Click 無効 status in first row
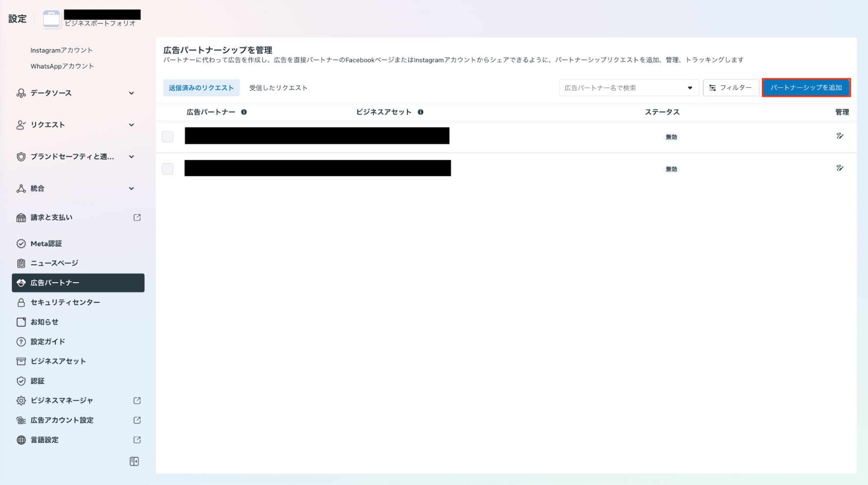 tap(671, 137)
